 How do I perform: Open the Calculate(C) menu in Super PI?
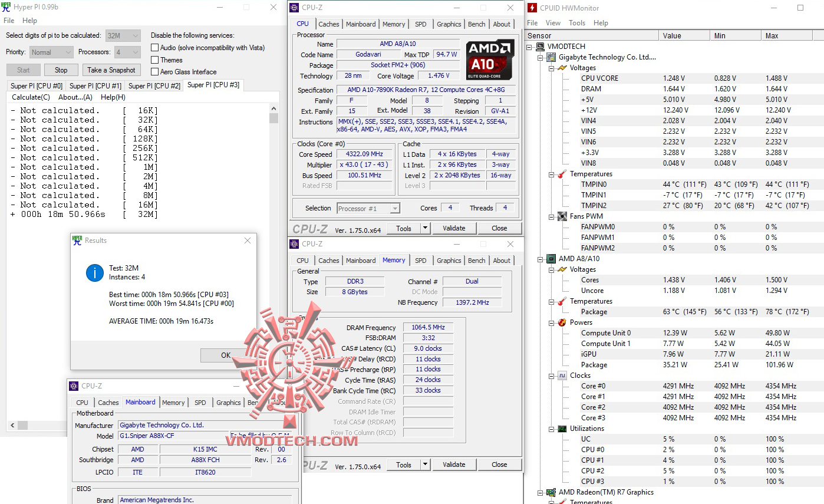tap(31, 97)
